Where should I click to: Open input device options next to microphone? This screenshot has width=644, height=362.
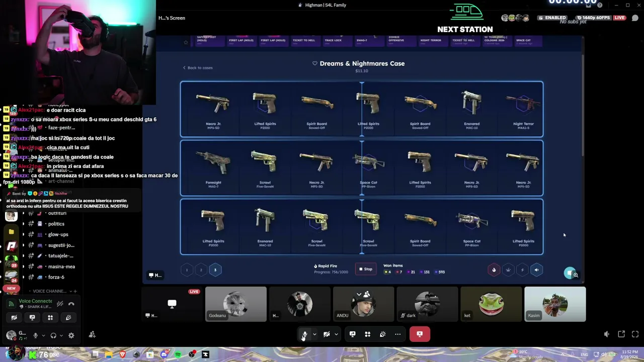click(x=43, y=335)
